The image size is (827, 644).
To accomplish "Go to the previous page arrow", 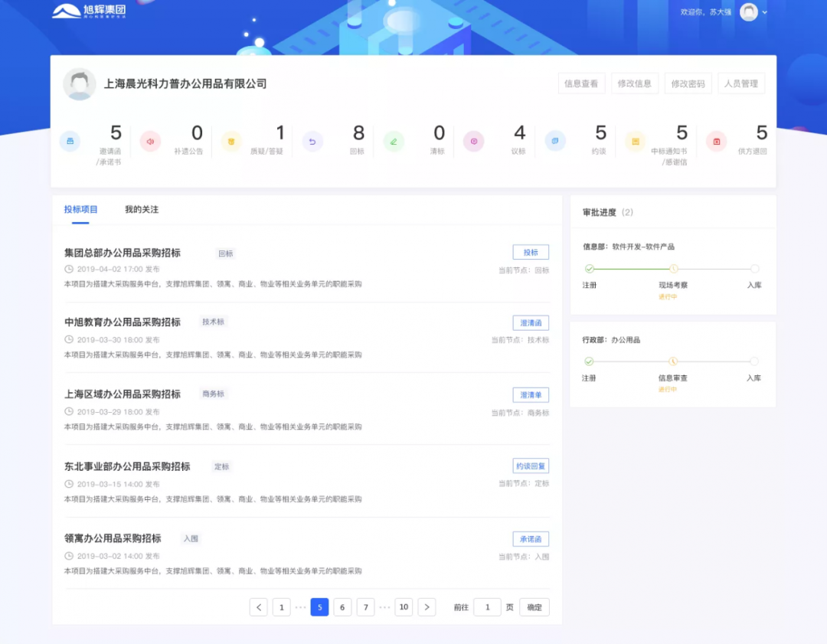I will coord(259,607).
